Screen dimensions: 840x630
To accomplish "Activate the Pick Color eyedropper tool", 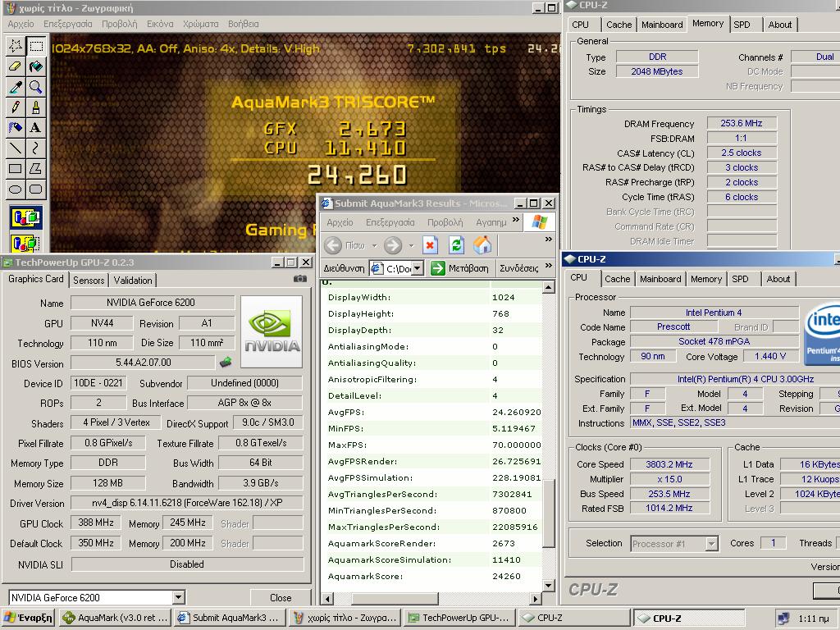I will (x=16, y=87).
